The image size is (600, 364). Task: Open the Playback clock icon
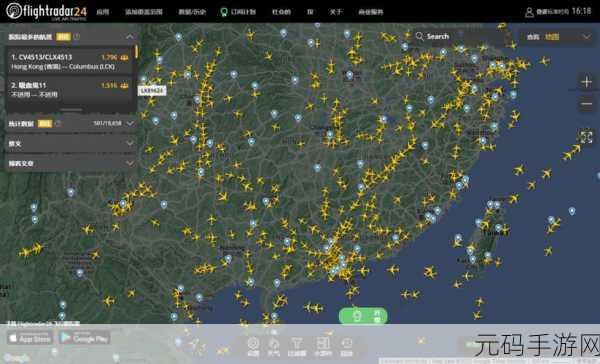pyautogui.click(x=347, y=347)
